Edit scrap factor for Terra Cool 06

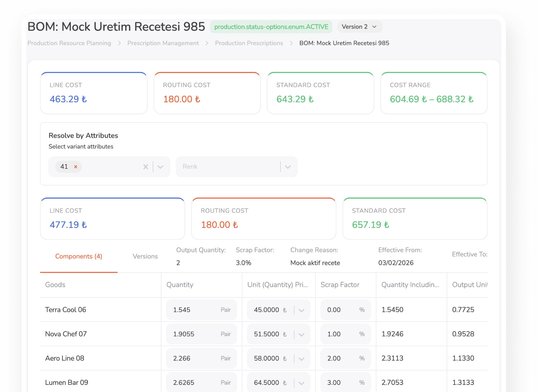pyautogui.click(x=346, y=310)
